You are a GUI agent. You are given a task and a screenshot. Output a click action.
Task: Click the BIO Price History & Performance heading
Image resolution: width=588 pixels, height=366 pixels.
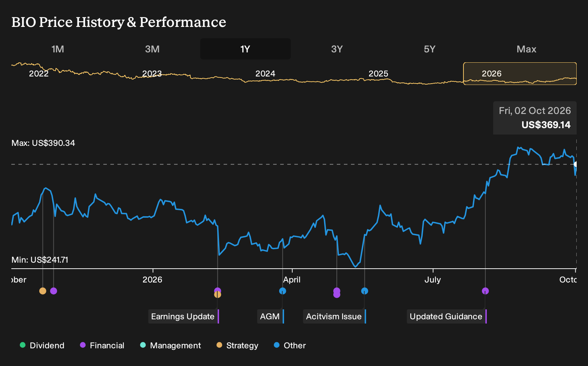tap(119, 22)
